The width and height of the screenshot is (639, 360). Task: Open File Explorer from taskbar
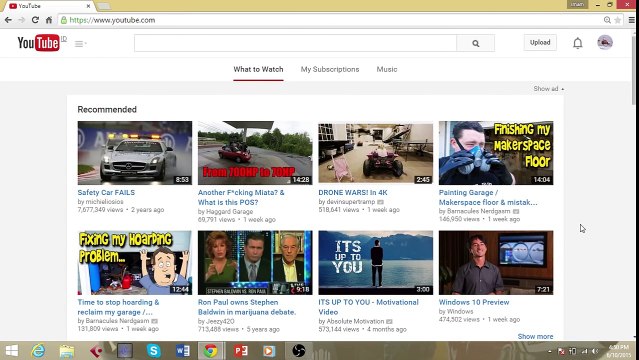tap(67, 351)
